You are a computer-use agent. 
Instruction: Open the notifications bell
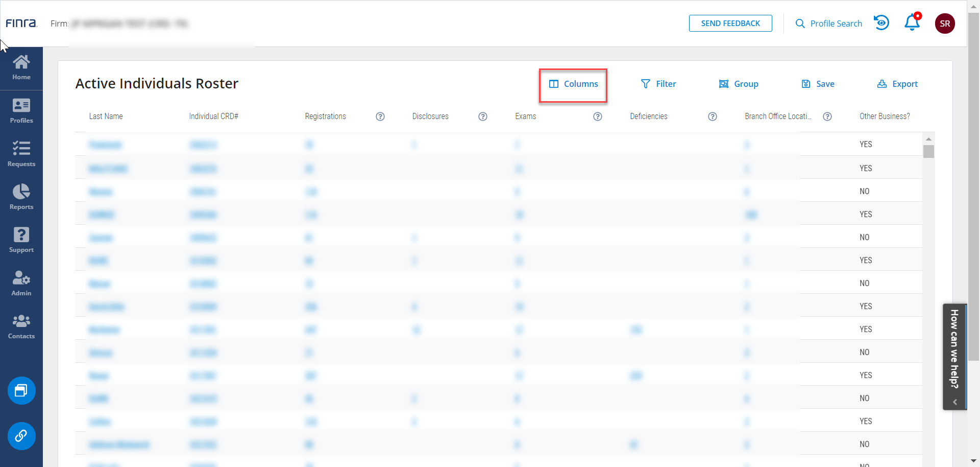(x=912, y=23)
